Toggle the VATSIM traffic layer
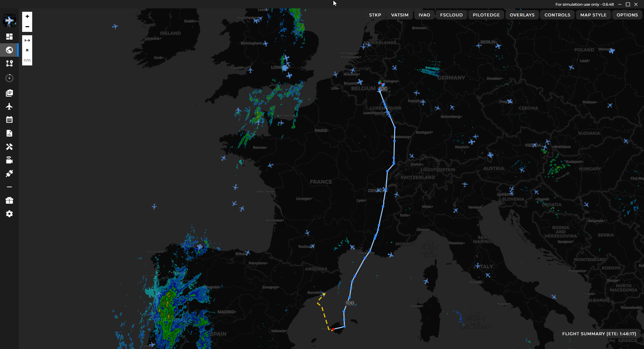Viewport: 644px width, 349px height. pyautogui.click(x=399, y=15)
